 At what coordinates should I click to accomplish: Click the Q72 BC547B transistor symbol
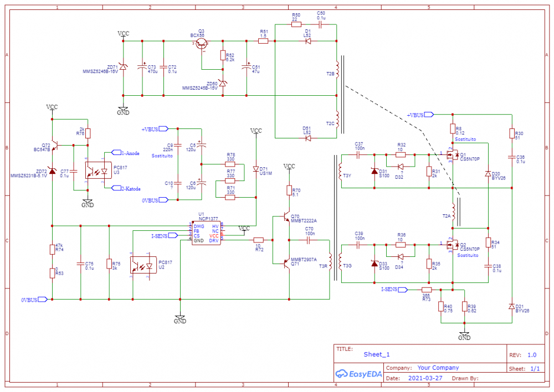(x=54, y=145)
